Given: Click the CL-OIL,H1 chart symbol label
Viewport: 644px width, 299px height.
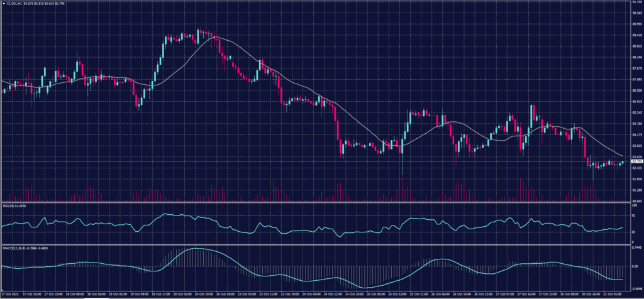Looking at the screenshot, I should [x=15, y=3].
